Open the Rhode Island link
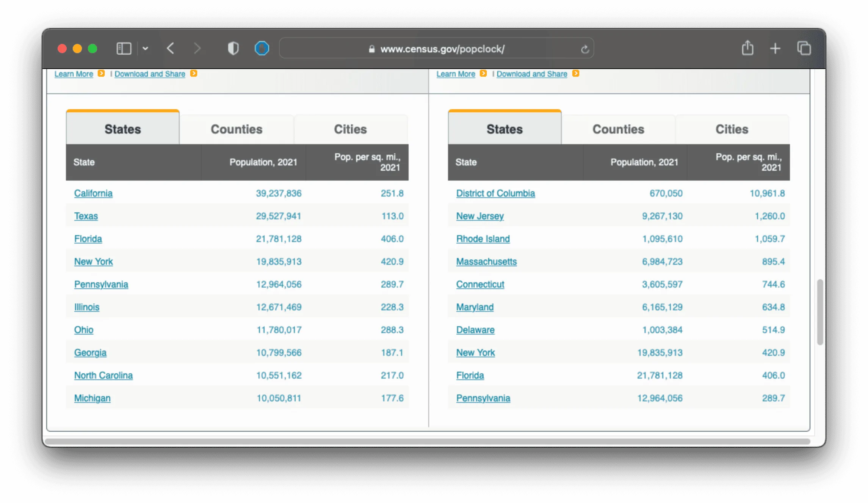This screenshot has width=868, height=503. (483, 239)
